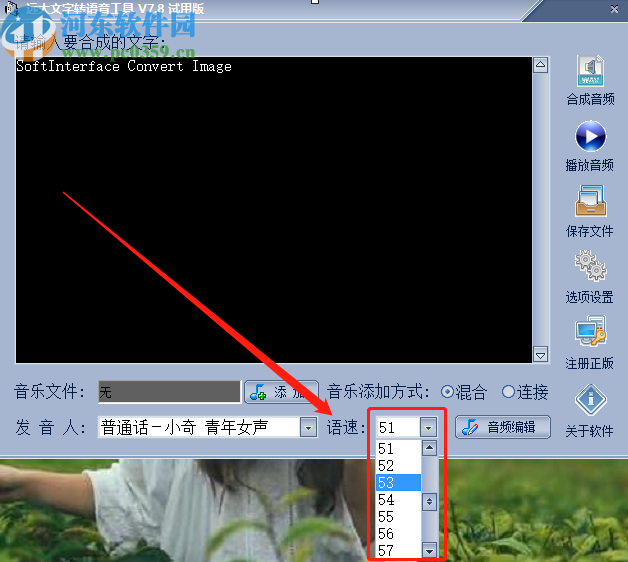Open 选项设置 options gear icon

click(x=590, y=266)
